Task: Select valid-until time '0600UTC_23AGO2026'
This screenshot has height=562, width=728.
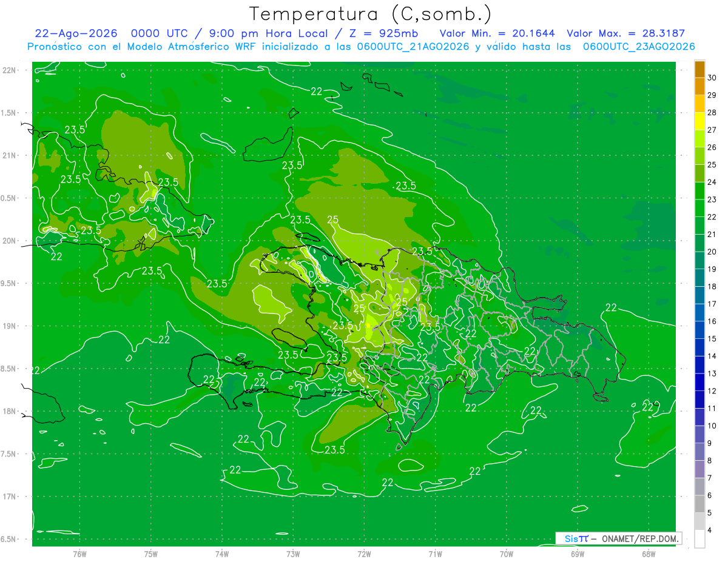Action: pos(639,47)
